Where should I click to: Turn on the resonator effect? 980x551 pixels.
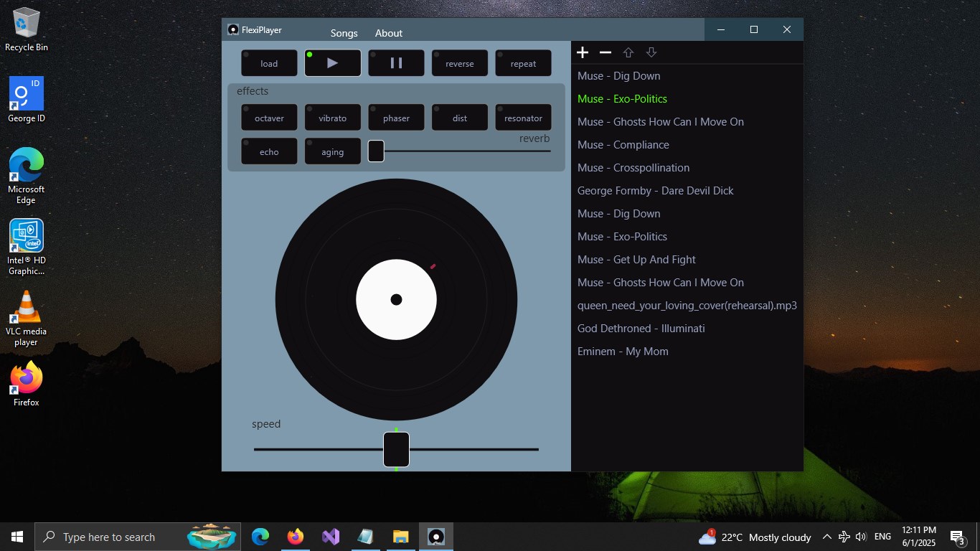click(x=523, y=117)
